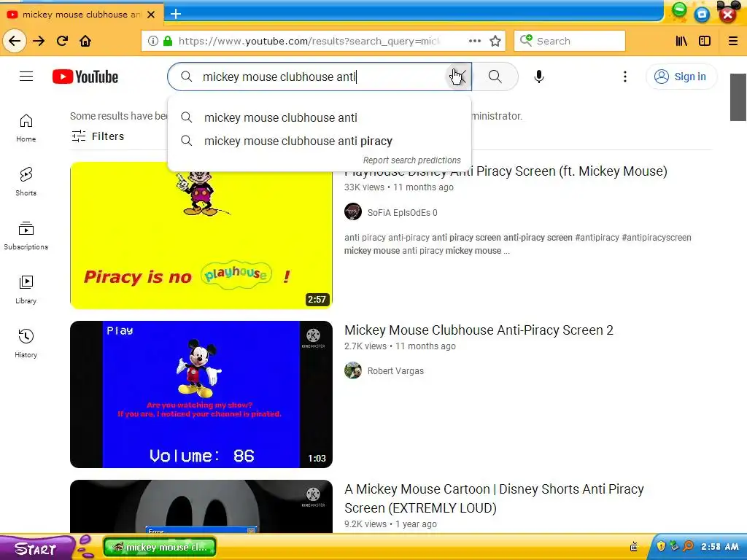The width and height of the screenshot is (747, 560).
Task: Open the orange magnifier tray icon
Action: [689, 546]
